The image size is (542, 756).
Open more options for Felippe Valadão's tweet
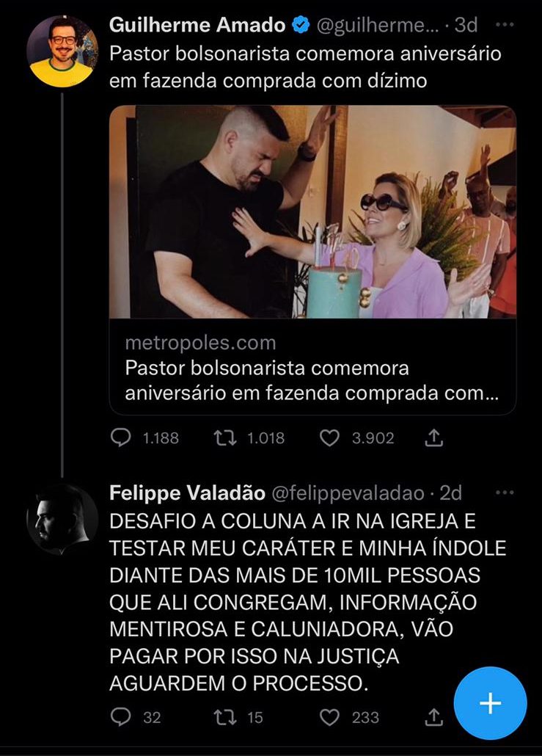tap(505, 493)
